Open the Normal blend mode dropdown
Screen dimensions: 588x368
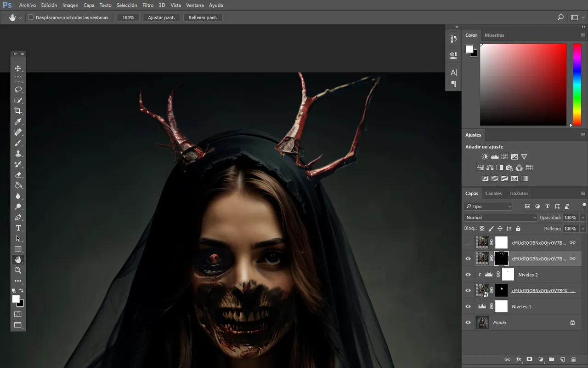coord(500,218)
